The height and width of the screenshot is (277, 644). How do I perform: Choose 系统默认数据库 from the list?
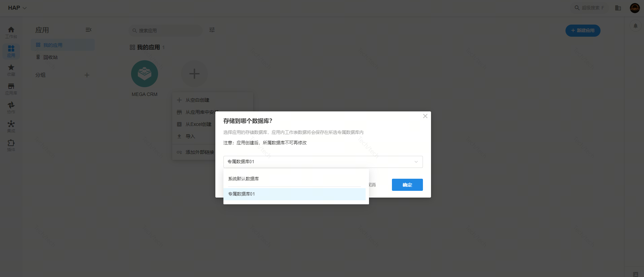pos(243,179)
